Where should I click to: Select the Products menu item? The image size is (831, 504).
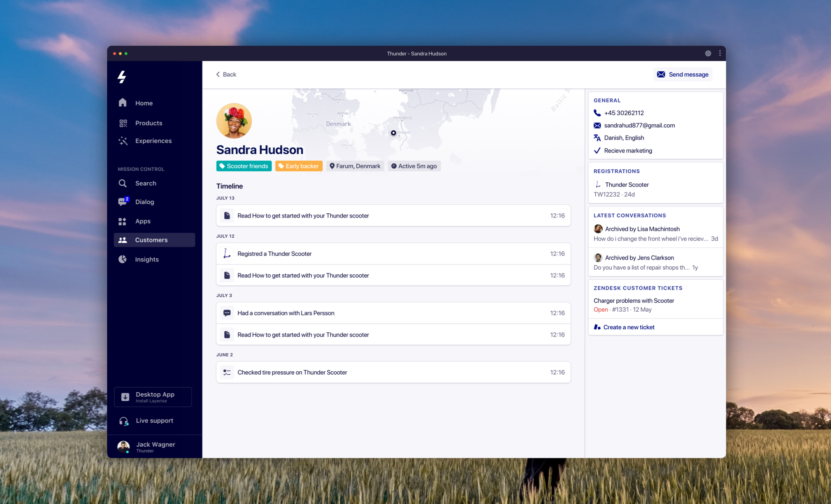148,122
